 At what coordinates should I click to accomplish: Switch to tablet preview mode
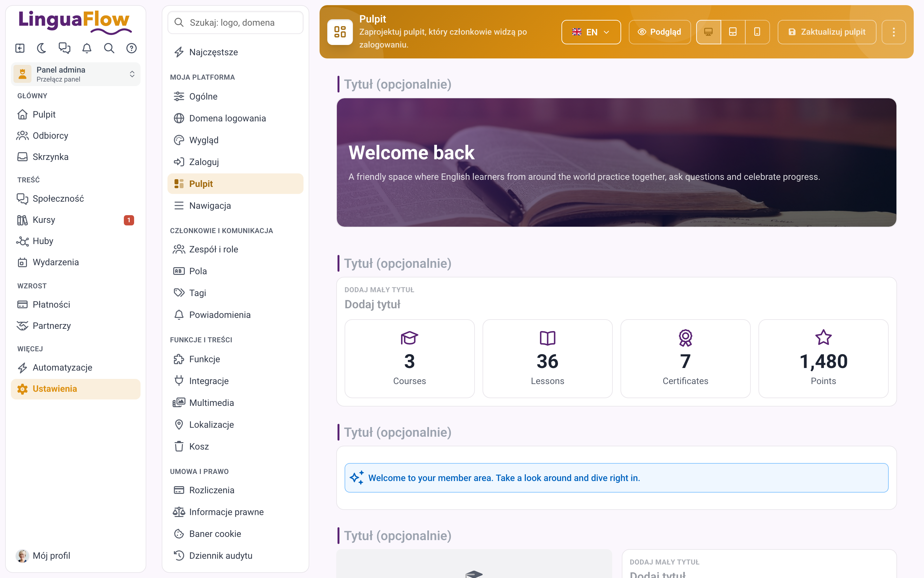tap(733, 32)
